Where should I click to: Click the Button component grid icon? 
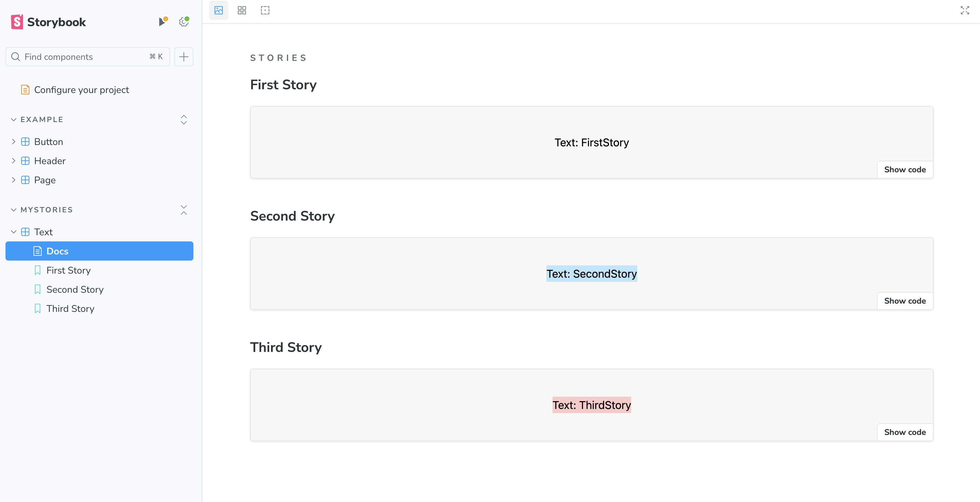[x=26, y=142]
